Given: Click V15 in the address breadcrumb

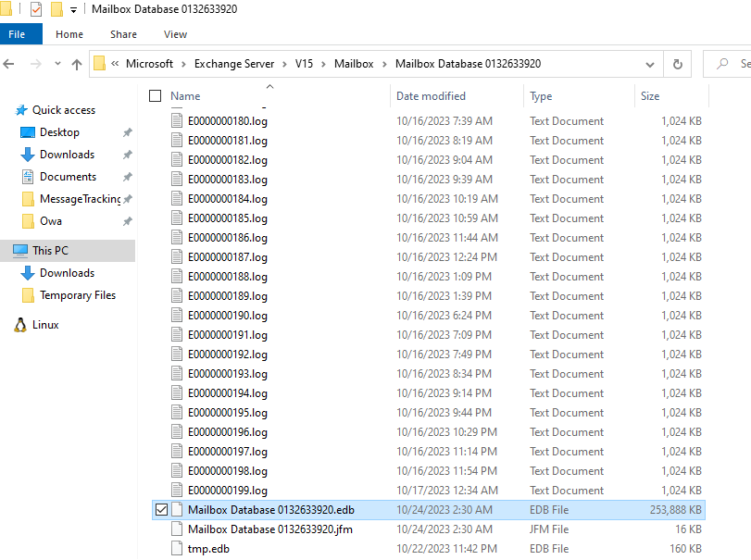Looking at the screenshot, I should 304,64.
